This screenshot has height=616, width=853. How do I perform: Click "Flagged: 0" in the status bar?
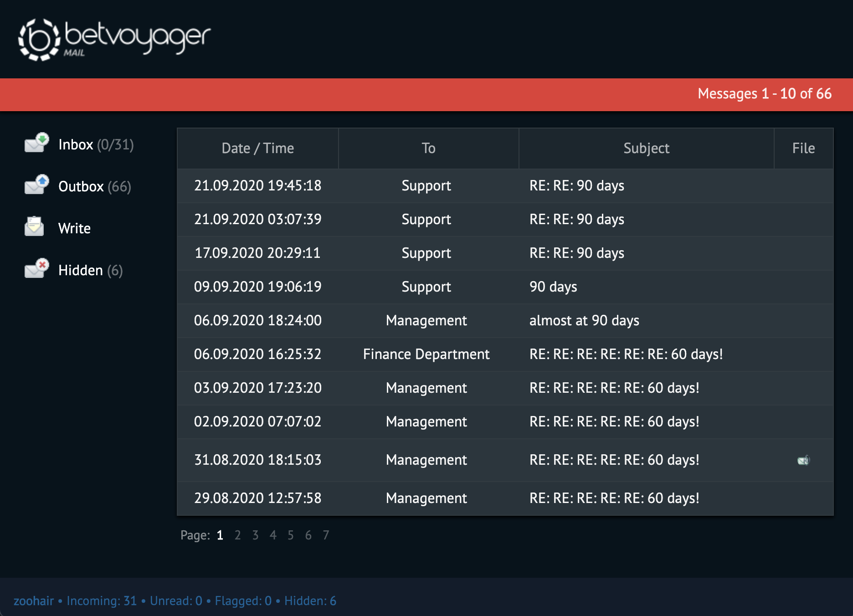[243, 601]
